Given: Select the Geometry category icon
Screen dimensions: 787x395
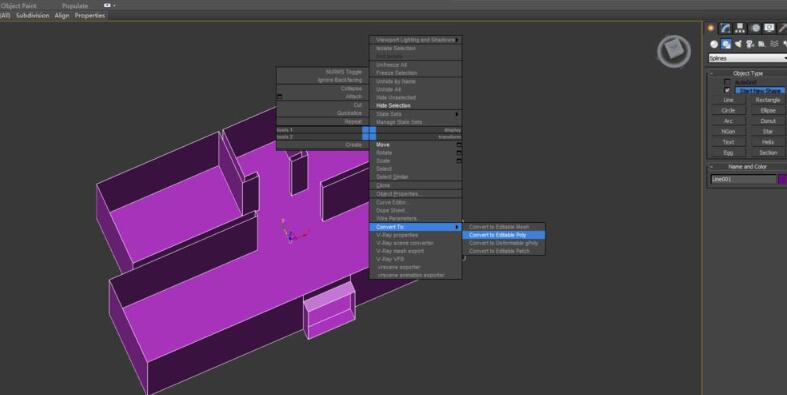Looking at the screenshot, I should 714,44.
